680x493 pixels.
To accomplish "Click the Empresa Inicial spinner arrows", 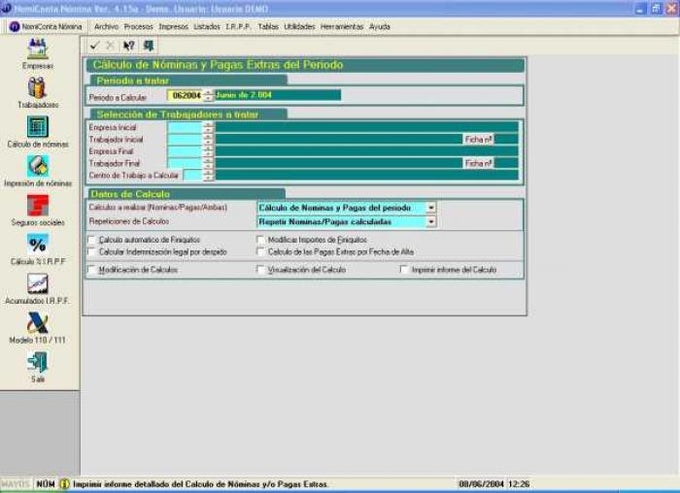I will [x=208, y=127].
